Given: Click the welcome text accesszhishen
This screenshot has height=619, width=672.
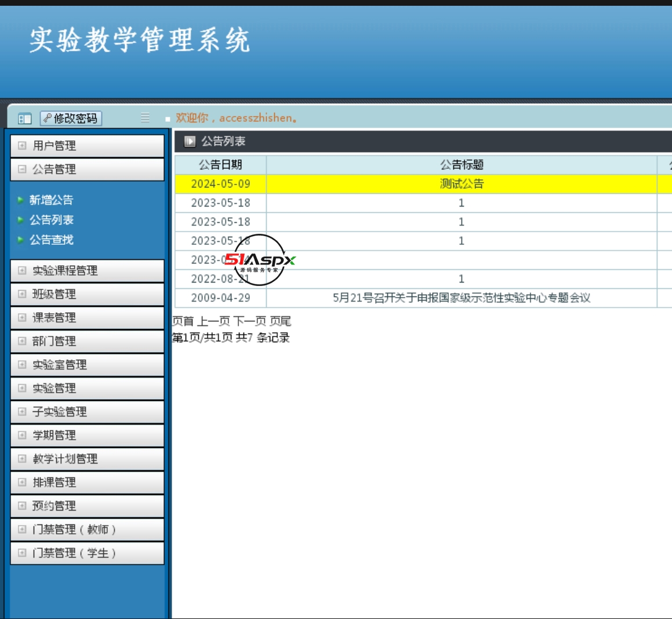Looking at the screenshot, I should point(237,118).
